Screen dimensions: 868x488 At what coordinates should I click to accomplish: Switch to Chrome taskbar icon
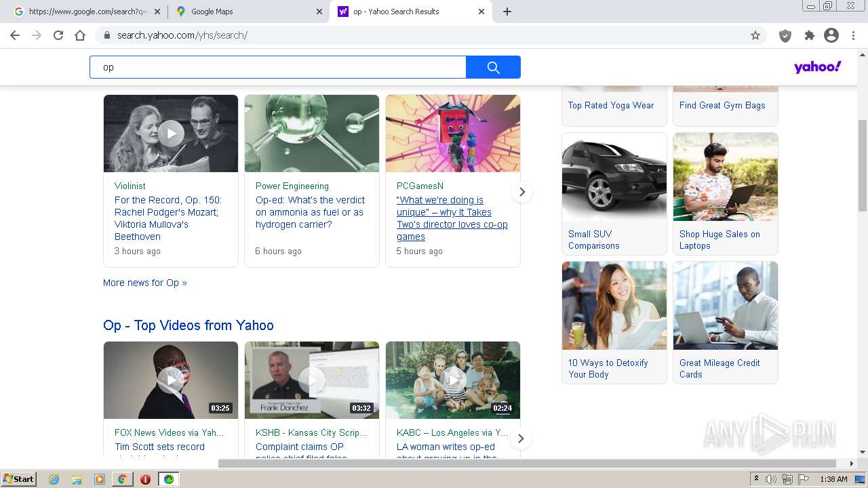click(122, 479)
